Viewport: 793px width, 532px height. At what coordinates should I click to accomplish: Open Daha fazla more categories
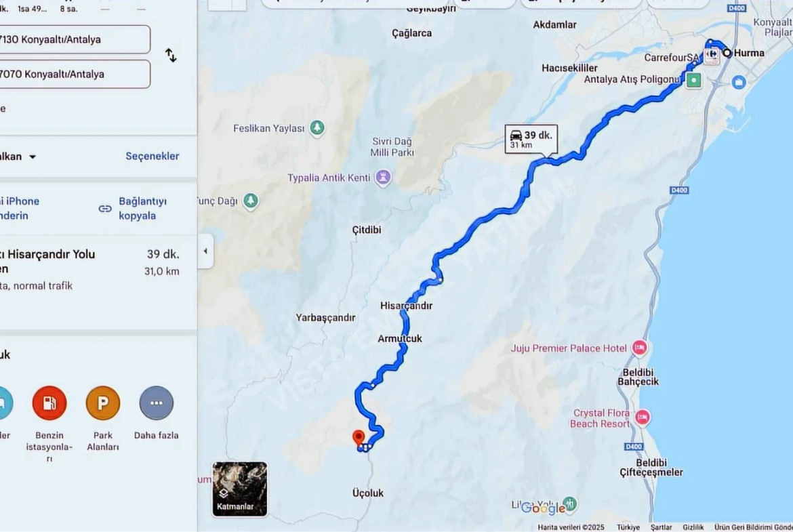[x=157, y=403]
